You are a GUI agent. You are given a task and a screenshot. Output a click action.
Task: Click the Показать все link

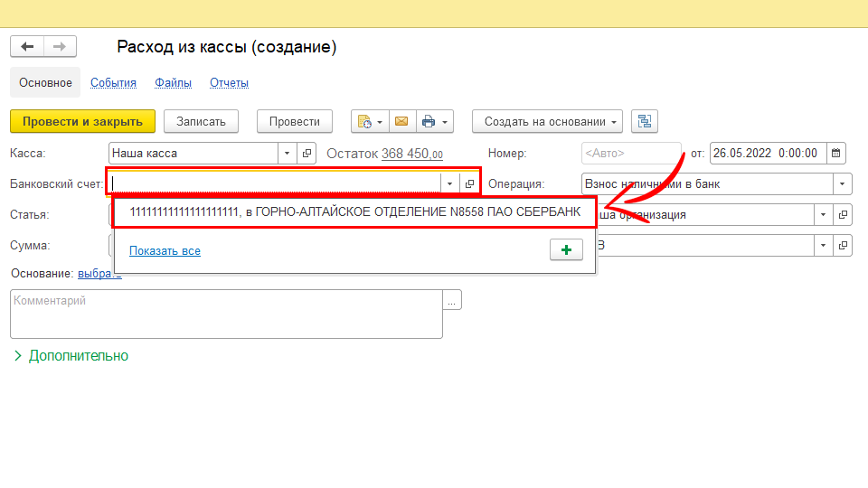click(x=165, y=250)
